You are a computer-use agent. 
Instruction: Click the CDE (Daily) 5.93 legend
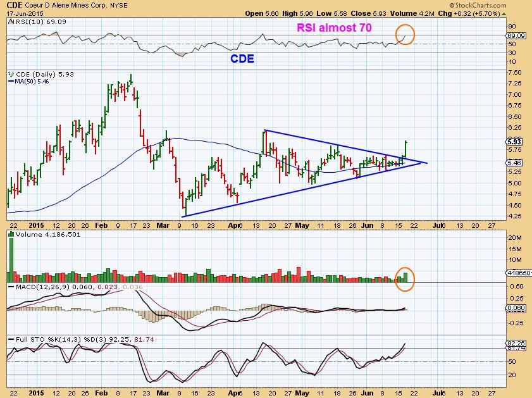[x=45, y=74]
